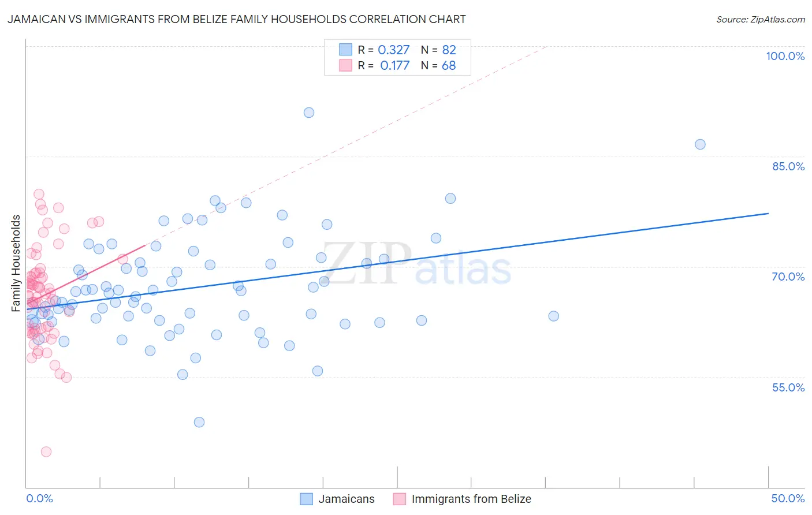Click the highest blue point near 91%

[309, 113]
